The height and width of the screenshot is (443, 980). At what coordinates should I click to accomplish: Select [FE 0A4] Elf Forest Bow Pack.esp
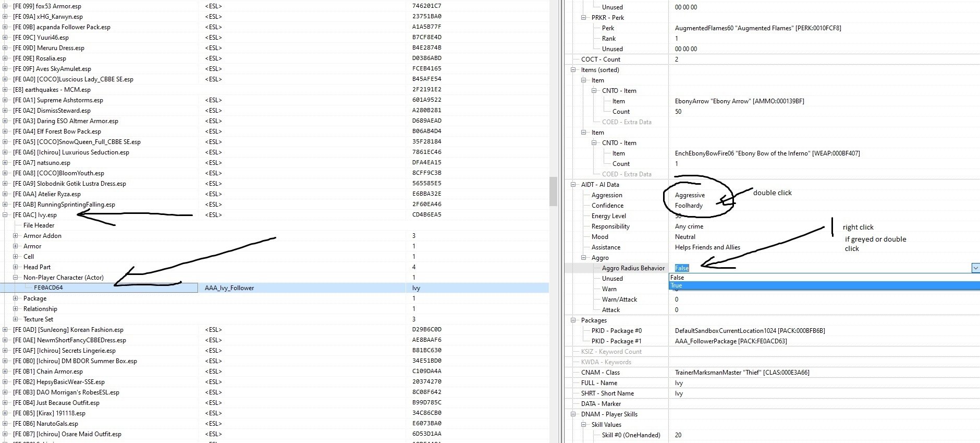click(x=57, y=131)
